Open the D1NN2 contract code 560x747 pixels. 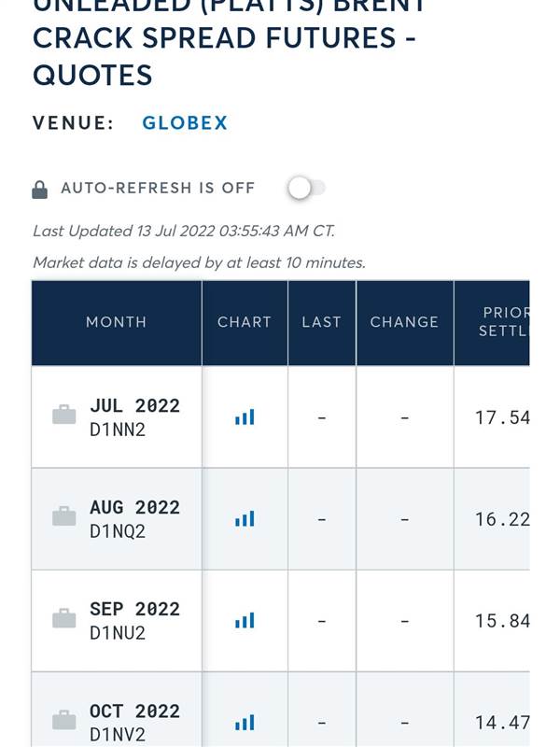point(118,430)
